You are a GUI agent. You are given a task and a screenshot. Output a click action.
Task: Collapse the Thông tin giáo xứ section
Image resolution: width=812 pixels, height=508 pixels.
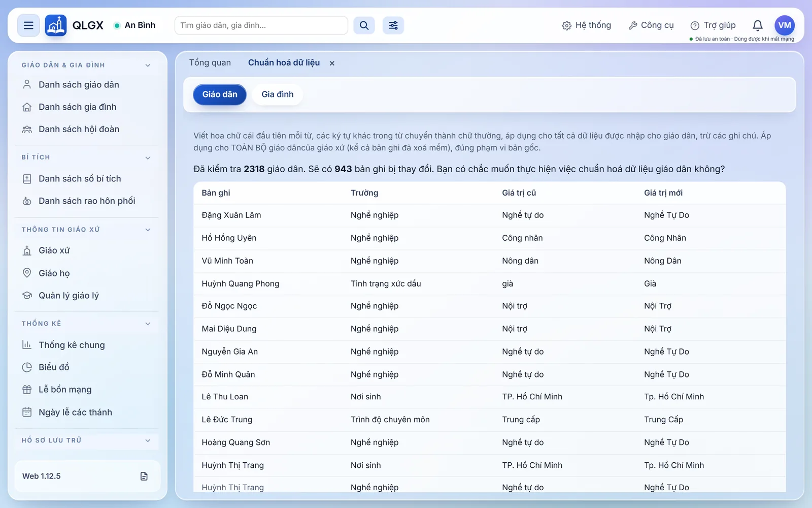click(x=148, y=230)
